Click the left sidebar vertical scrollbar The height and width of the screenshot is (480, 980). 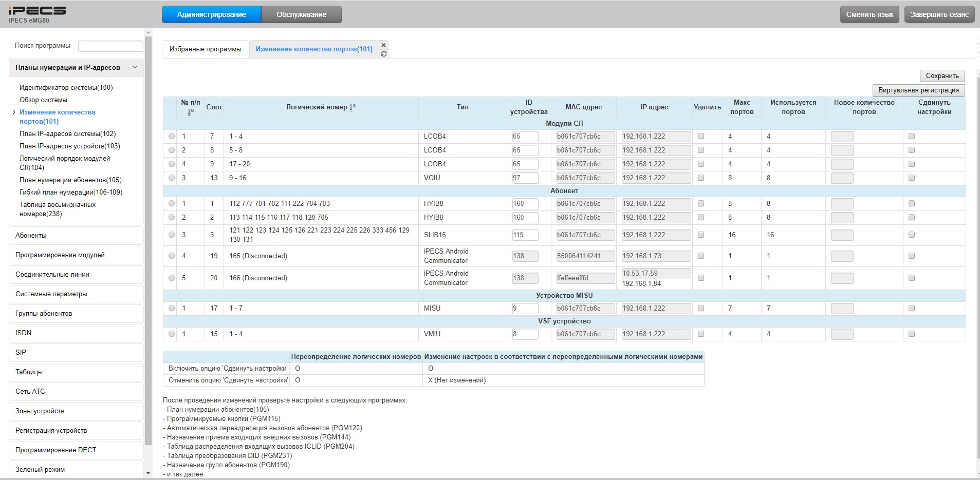(x=149, y=241)
